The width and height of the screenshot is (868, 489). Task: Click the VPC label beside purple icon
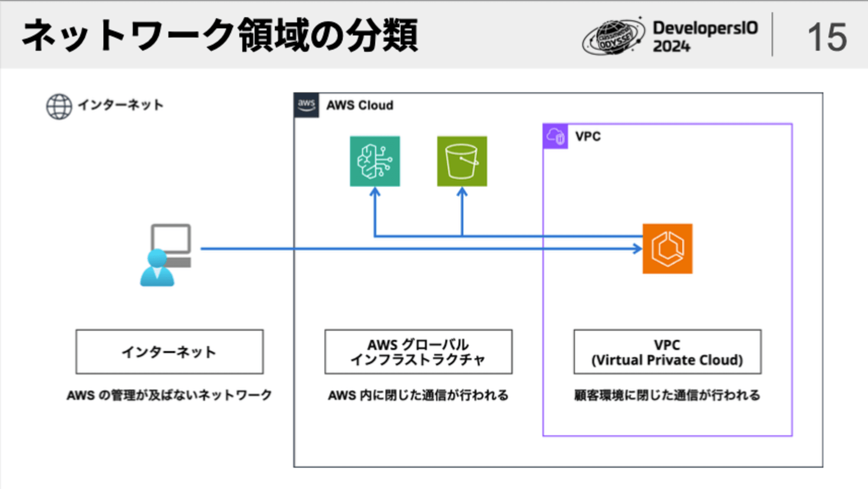point(588,136)
